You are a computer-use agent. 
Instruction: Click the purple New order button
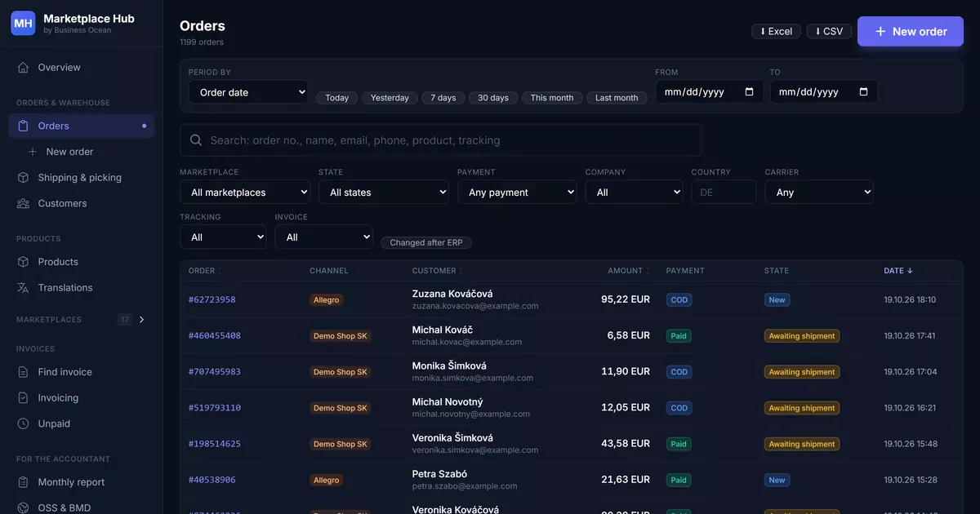(x=911, y=31)
